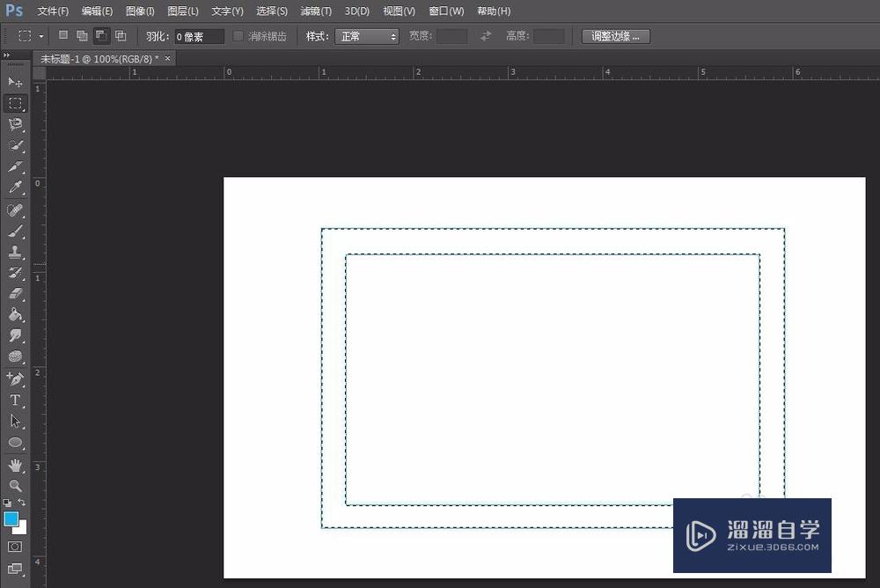Select the Smudge tool
The height and width of the screenshot is (588, 880).
point(15,336)
